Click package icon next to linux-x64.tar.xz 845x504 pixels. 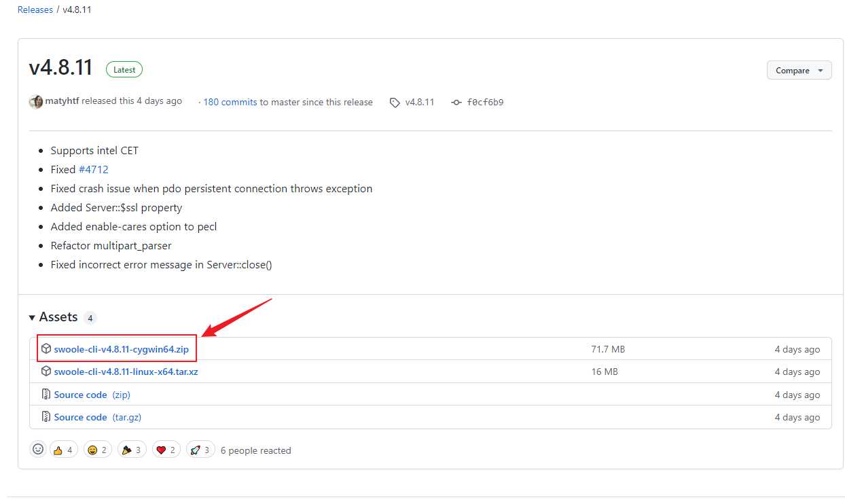coord(46,371)
